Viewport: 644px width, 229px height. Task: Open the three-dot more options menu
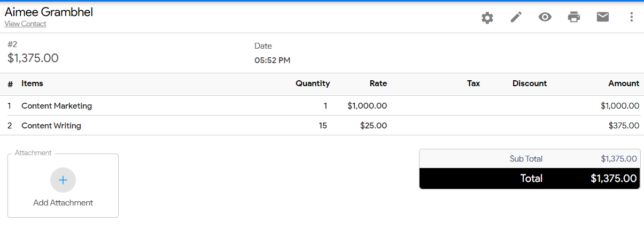[x=631, y=17]
